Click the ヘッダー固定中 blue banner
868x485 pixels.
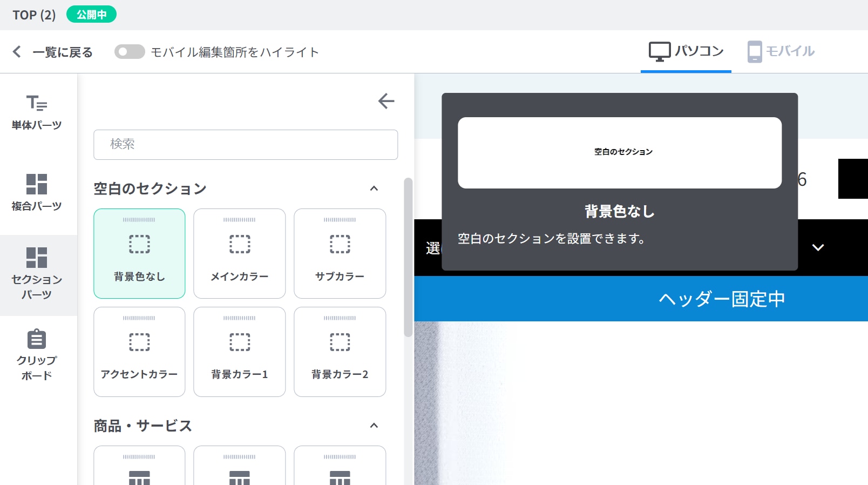(x=641, y=299)
